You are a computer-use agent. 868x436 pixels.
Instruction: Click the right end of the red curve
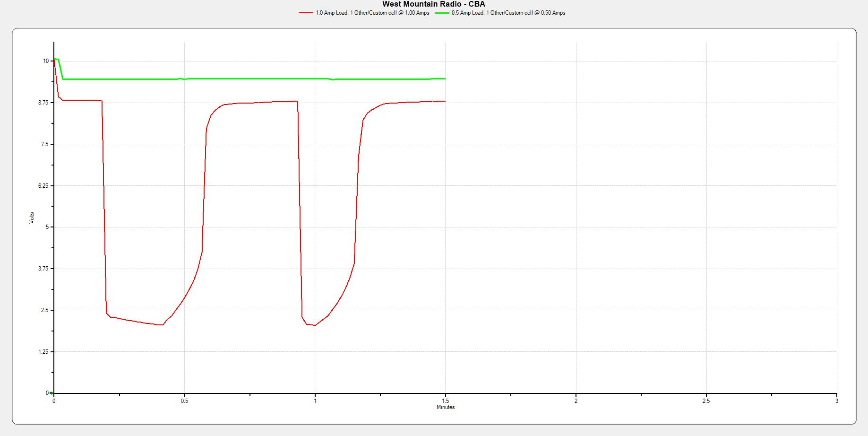coord(445,101)
